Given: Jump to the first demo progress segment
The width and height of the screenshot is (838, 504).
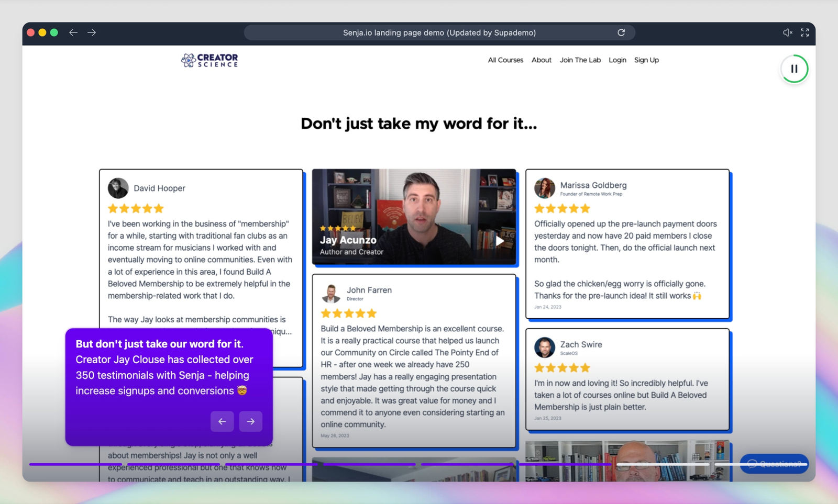Looking at the screenshot, I should click(x=75, y=464).
